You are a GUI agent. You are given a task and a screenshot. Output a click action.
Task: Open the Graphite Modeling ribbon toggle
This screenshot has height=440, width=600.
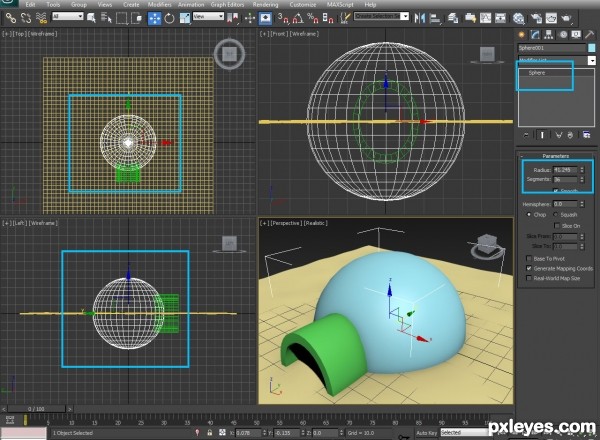pyautogui.click(x=470, y=18)
